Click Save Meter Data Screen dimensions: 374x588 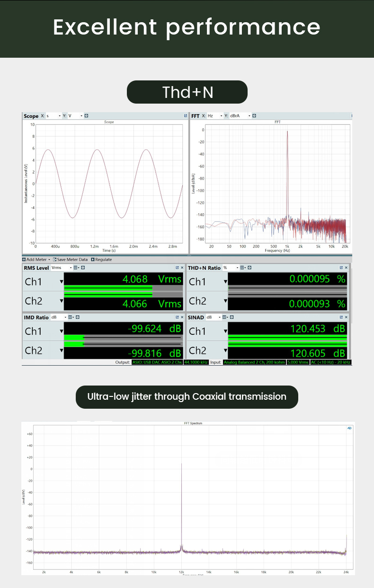70,259
